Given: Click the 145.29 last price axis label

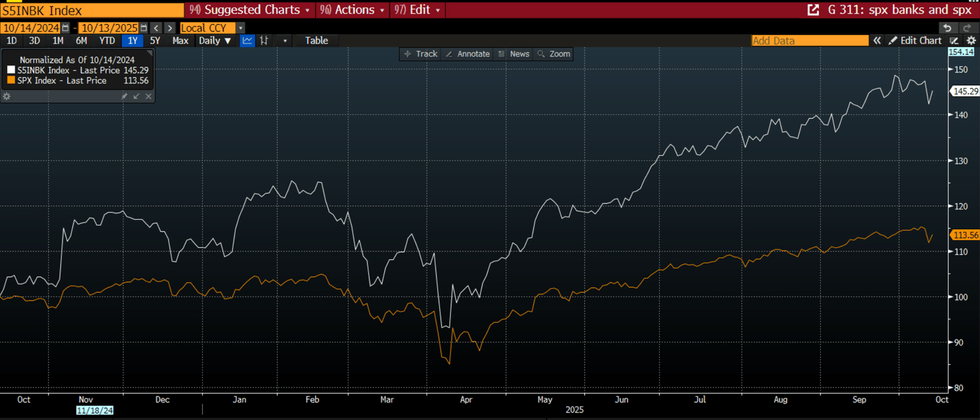Looking at the screenshot, I should [x=965, y=91].
